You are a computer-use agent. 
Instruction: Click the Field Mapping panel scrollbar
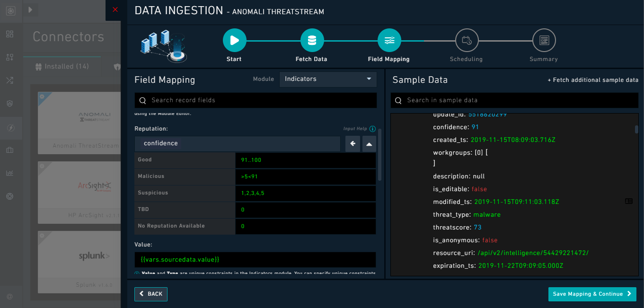[379, 154]
